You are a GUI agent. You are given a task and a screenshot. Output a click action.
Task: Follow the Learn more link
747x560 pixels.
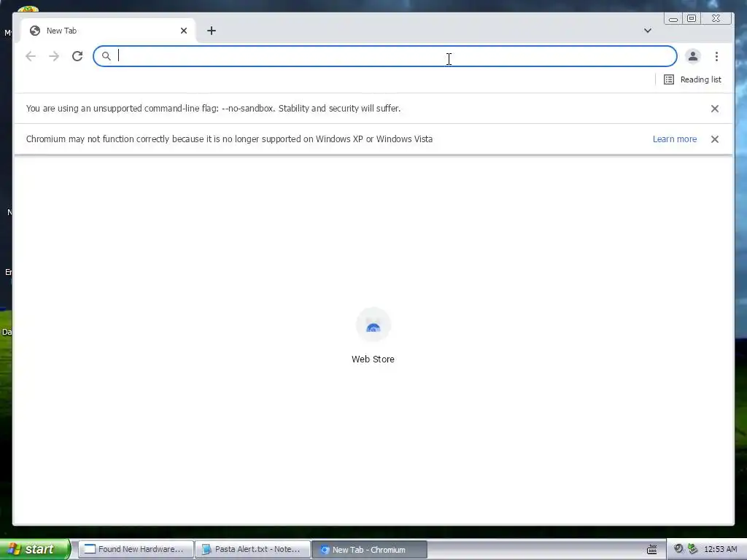[675, 139]
